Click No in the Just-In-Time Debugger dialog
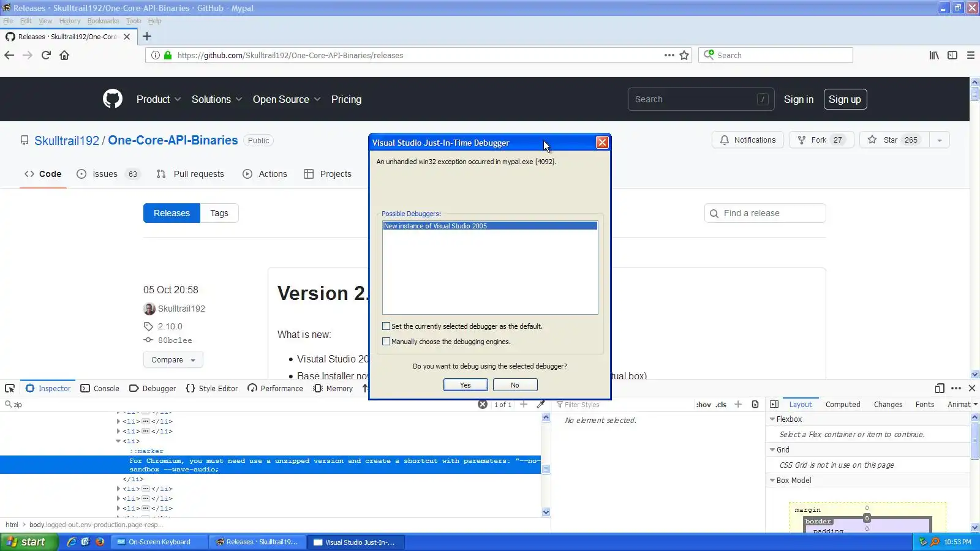This screenshot has height=551, width=980. pos(515,385)
